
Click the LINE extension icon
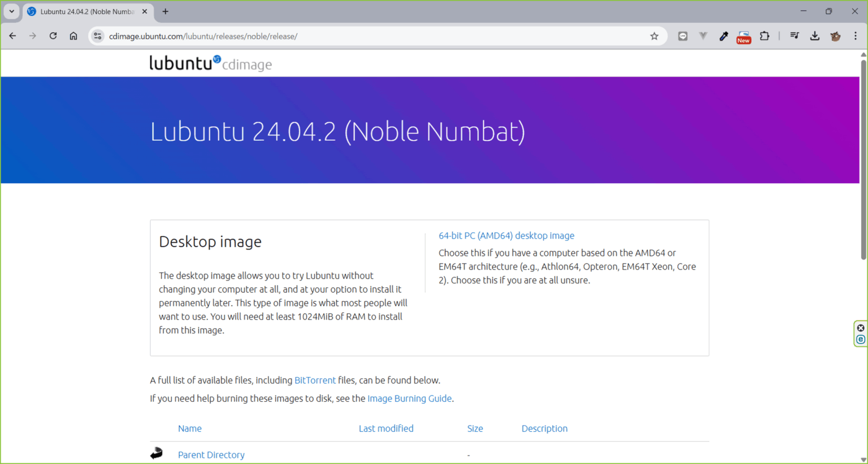683,36
